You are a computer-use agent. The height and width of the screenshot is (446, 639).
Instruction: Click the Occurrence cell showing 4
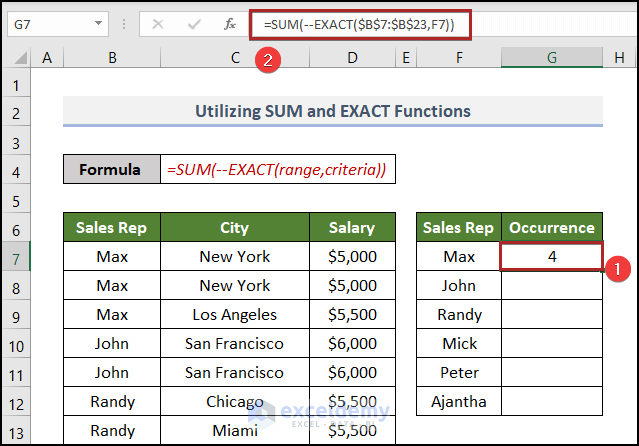coord(552,256)
